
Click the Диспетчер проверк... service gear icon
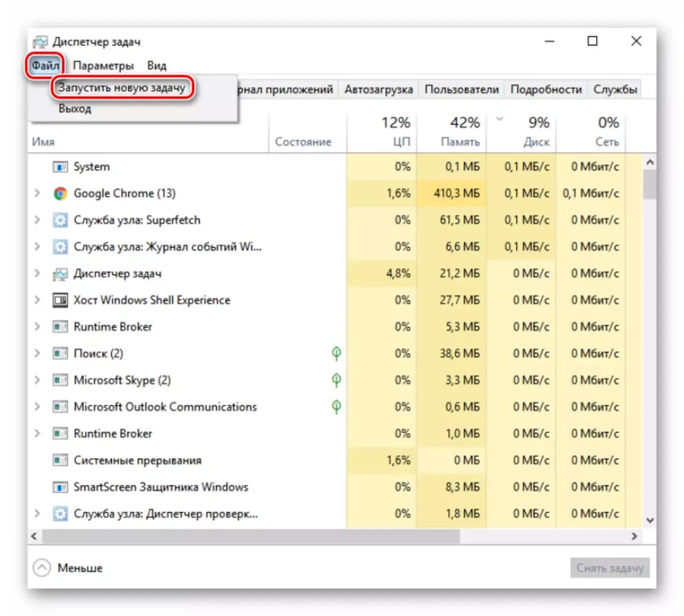(x=60, y=514)
